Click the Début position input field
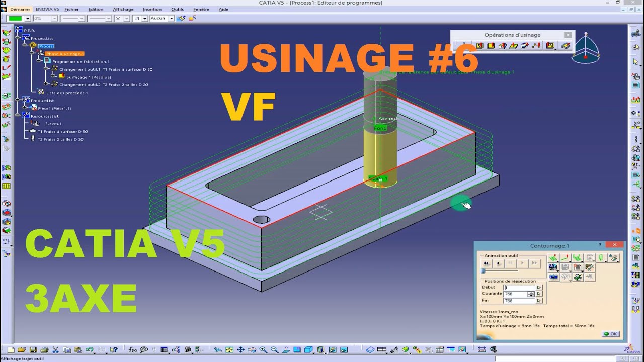The width and height of the screenshot is (644, 362). coord(519,287)
